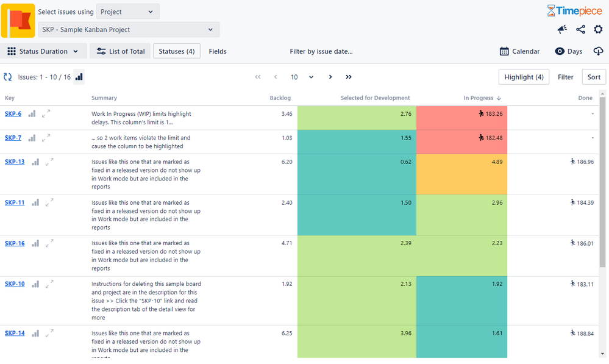This screenshot has width=609, height=364.
Task: Open the Project selection type dropdown
Action: point(127,12)
